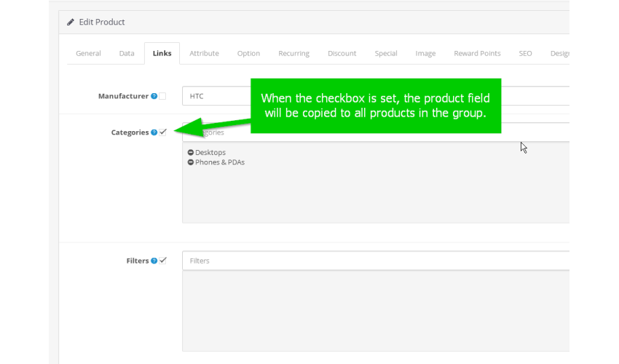Switch to the Data tab
Screen dimensions: 619x364
tap(127, 53)
